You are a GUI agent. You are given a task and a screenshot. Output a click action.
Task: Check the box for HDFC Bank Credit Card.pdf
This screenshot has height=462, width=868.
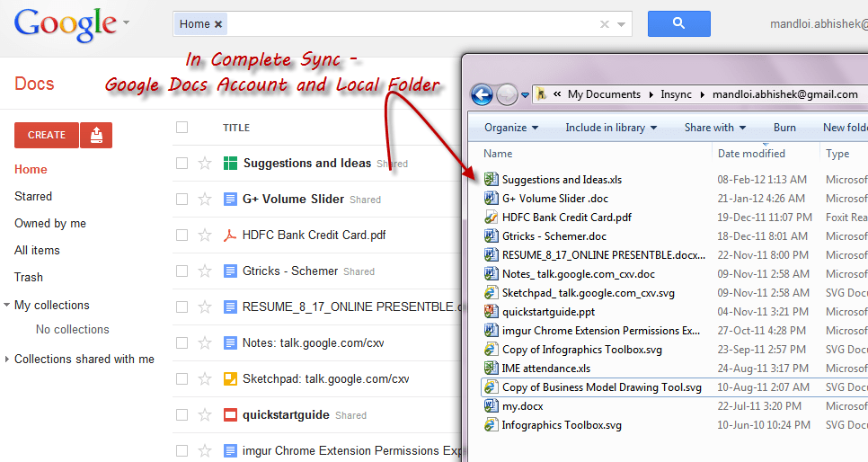[182, 235]
